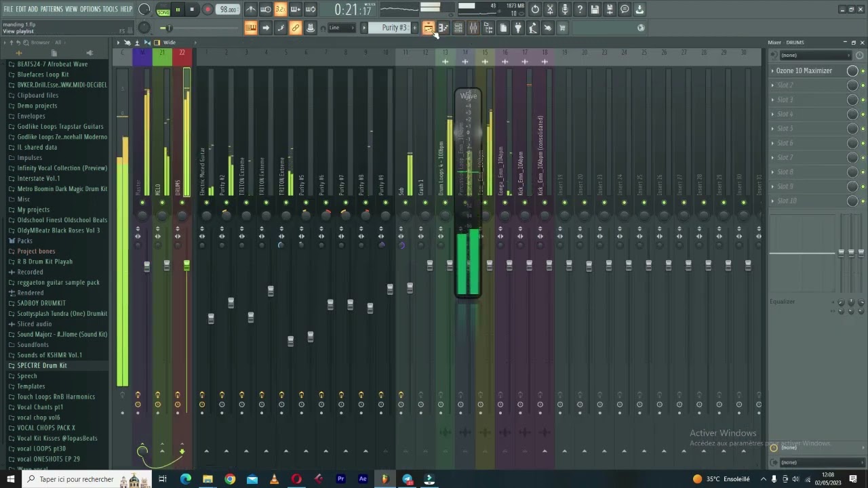The height and width of the screenshot is (488, 868).
Task: Open VLC from the taskbar
Action: click(274, 479)
